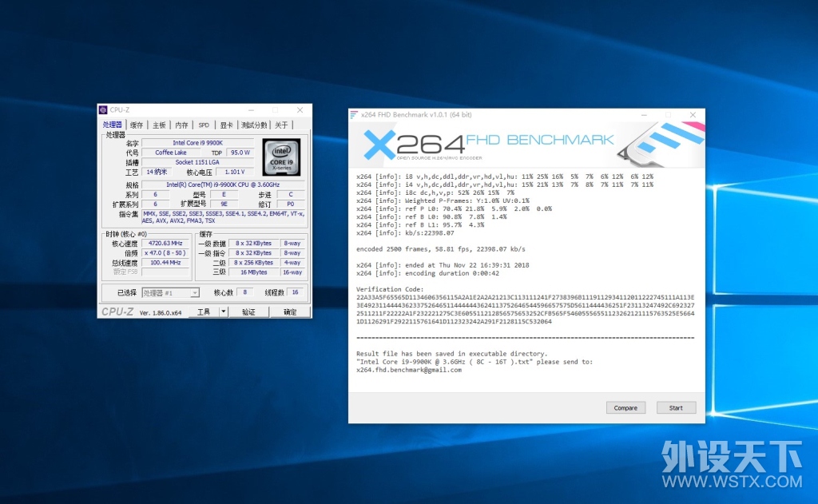
Task: Minimize the x264 FHD Benchmark window
Action: pos(644,115)
